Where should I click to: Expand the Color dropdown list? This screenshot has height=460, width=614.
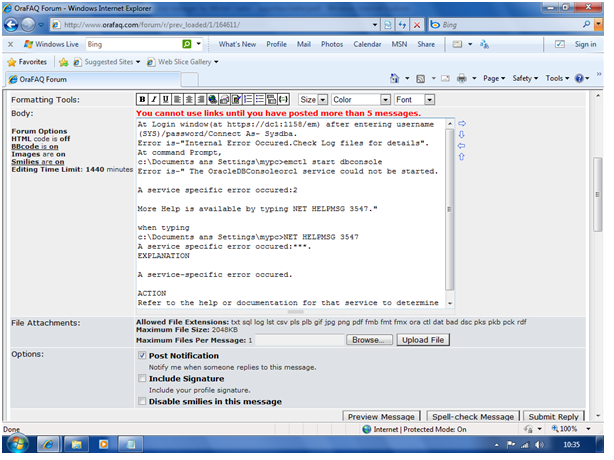360,100
